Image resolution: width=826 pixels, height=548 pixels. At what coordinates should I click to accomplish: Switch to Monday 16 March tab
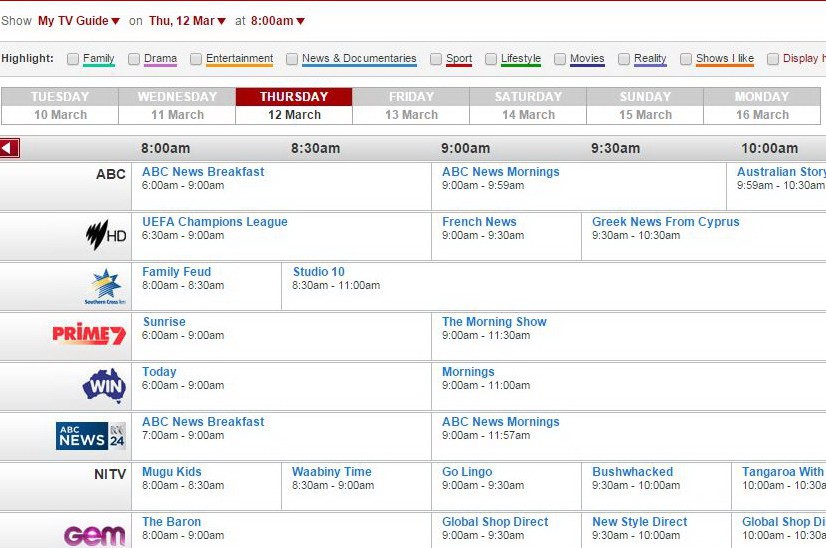762,106
